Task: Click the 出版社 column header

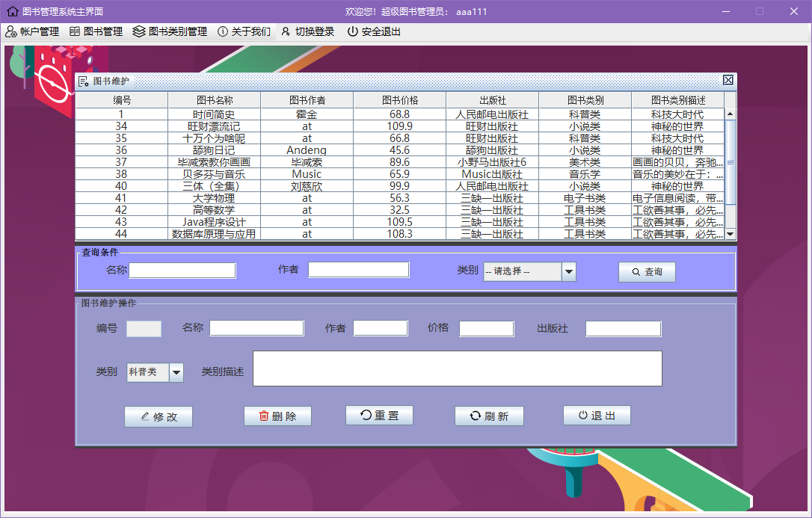Action: [493, 100]
